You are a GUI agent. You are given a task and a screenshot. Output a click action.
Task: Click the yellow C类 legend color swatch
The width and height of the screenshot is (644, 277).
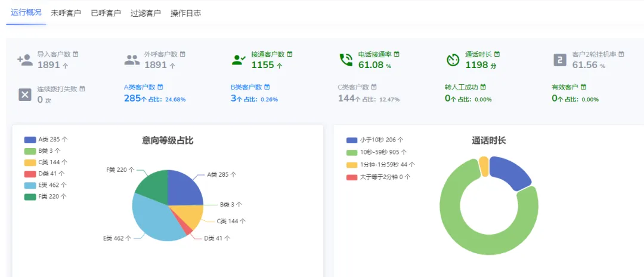(x=30, y=162)
